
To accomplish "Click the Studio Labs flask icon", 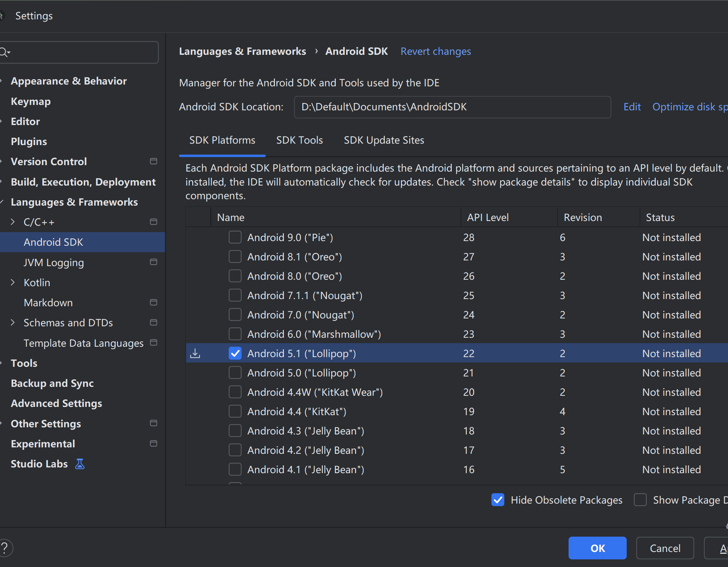I will [x=80, y=464].
